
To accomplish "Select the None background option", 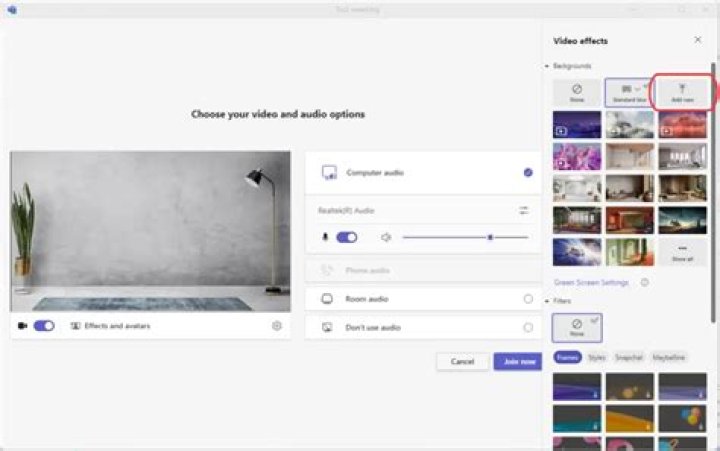I will click(x=577, y=93).
